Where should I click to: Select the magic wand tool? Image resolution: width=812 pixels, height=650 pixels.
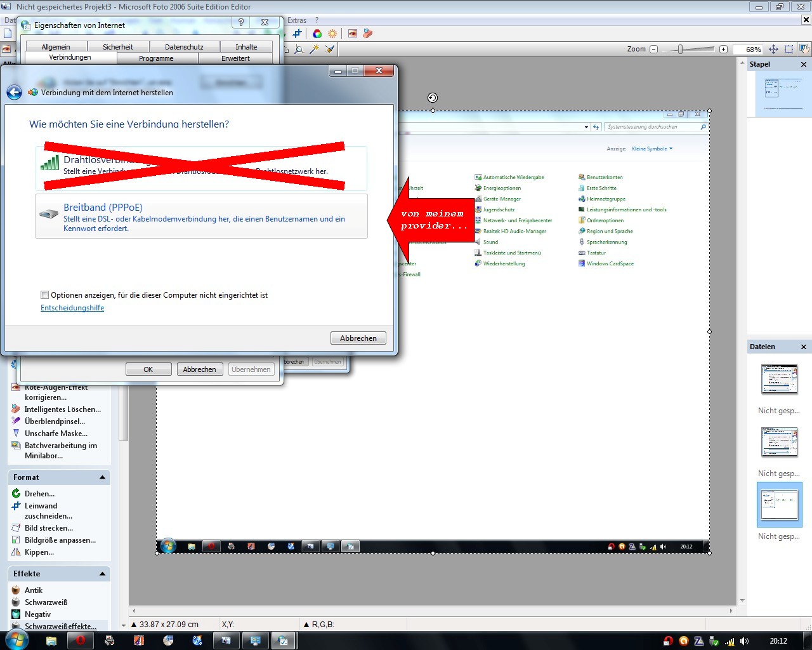pyautogui.click(x=314, y=49)
